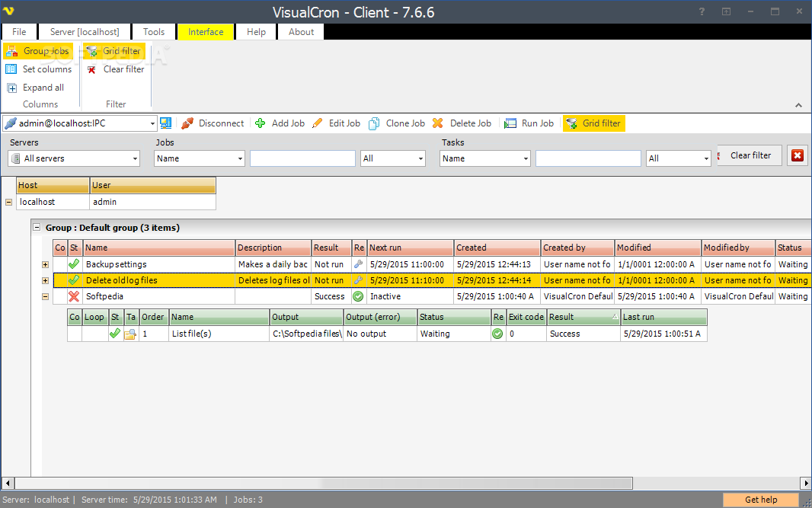Click the Inactive next run cell
This screenshot has width=812, height=508.
coord(410,296)
